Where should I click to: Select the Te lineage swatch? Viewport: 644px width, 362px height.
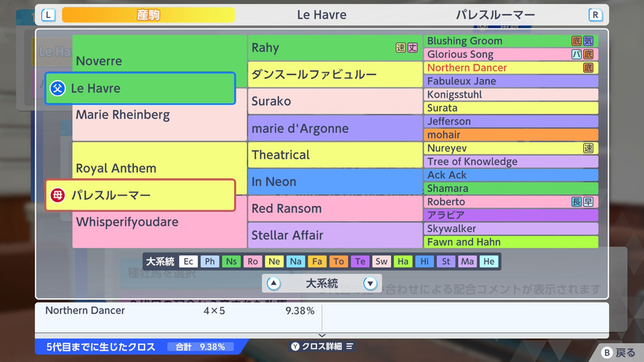[360, 261]
